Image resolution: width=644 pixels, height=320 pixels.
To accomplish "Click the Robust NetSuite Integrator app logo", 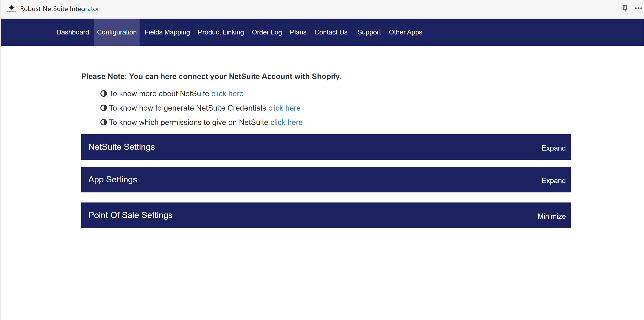I will click(11, 9).
